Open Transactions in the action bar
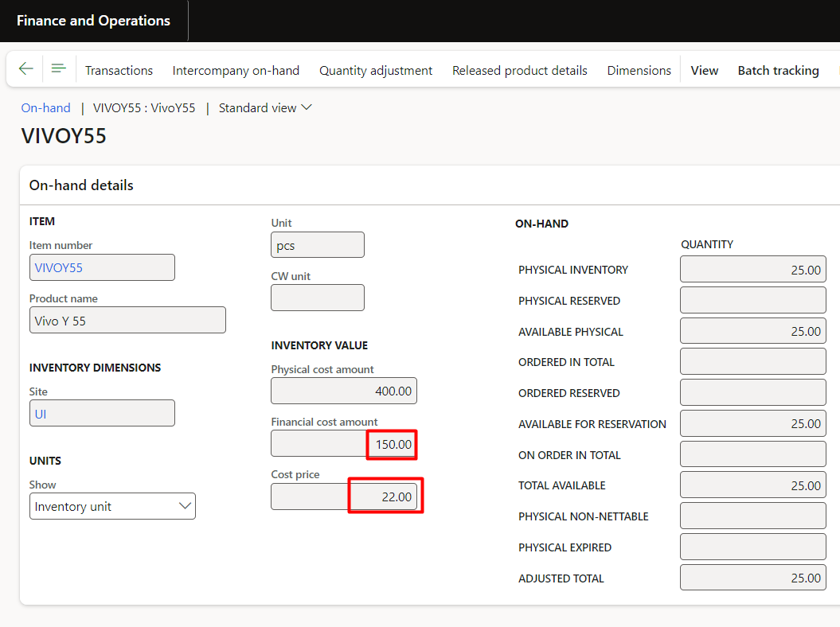 pyautogui.click(x=119, y=71)
